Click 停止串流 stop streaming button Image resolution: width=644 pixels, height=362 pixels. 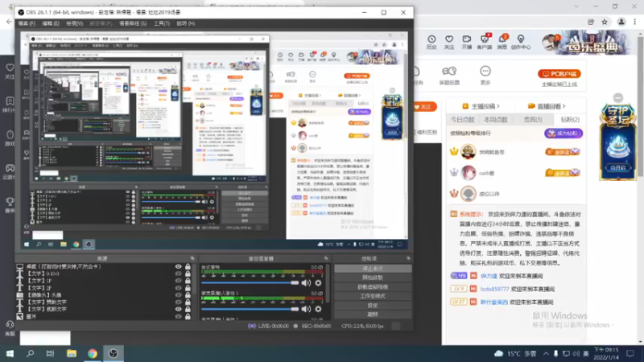373,269
